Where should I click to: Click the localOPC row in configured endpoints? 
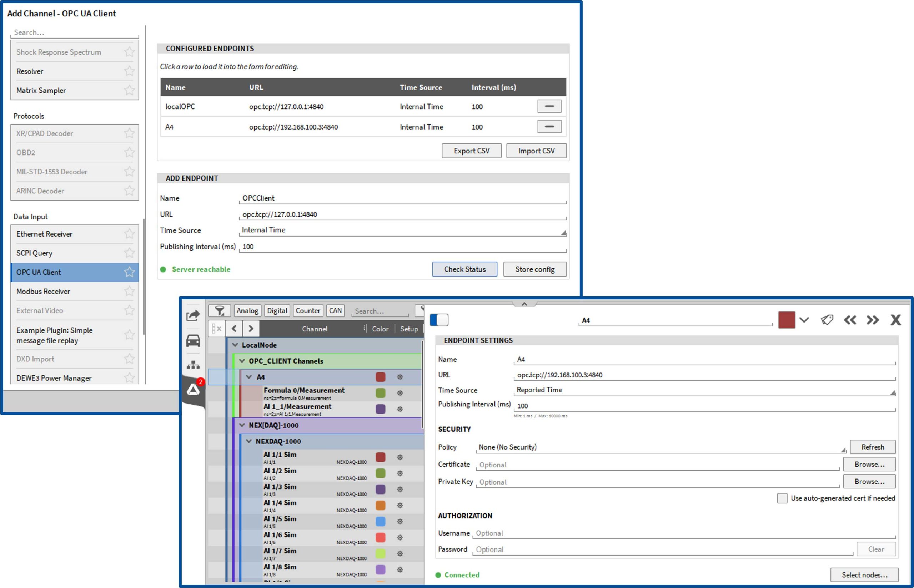(x=363, y=106)
